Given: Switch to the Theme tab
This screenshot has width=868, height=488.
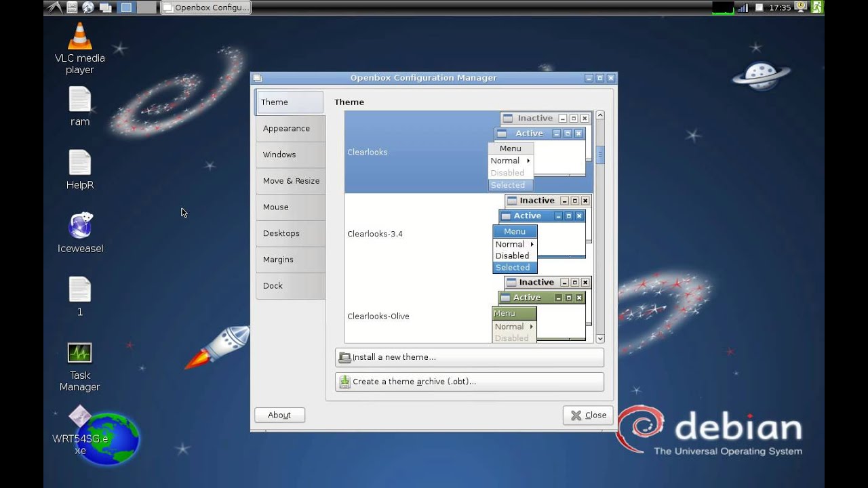Looking at the screenshot, I should coord(290,102).
